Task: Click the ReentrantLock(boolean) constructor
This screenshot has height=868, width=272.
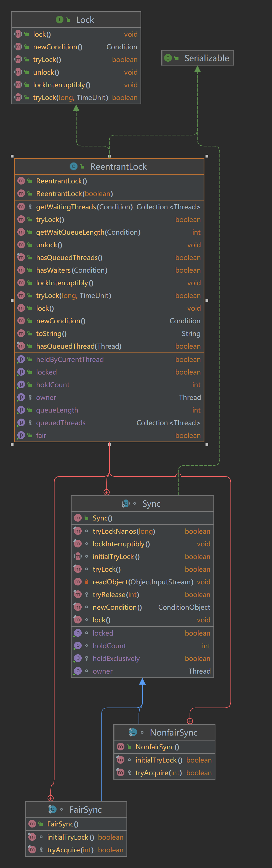Action: (74, 194)
